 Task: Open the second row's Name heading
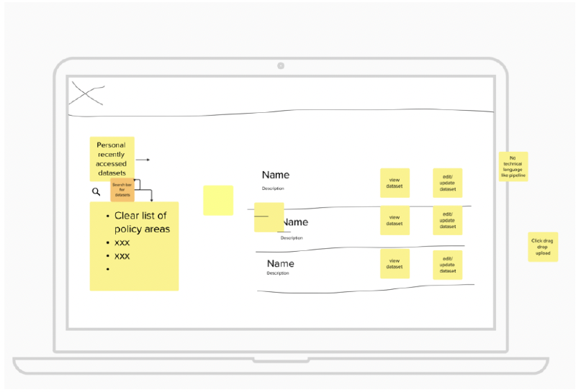pos(296,222)
